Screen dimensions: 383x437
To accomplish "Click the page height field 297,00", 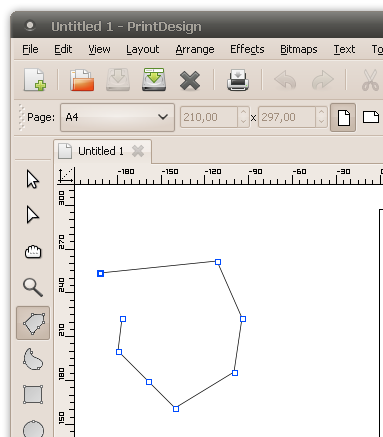I will [287, 117].
